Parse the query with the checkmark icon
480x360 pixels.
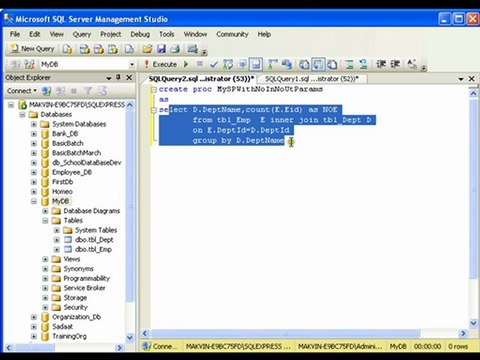point(214,64)
